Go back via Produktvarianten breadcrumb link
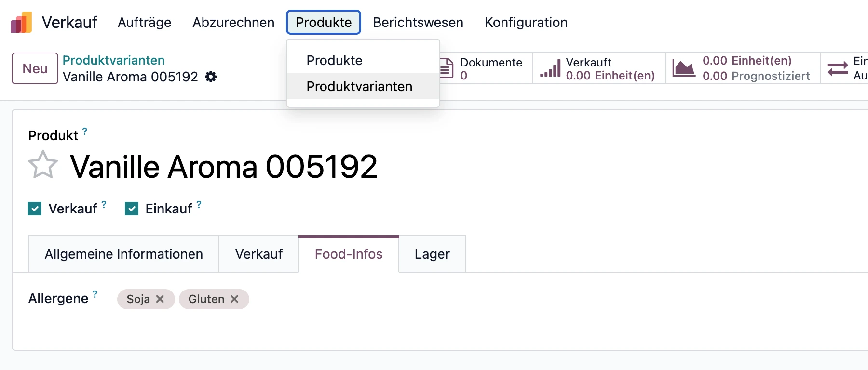Screen dimensions: 868x370 (113, 60)
